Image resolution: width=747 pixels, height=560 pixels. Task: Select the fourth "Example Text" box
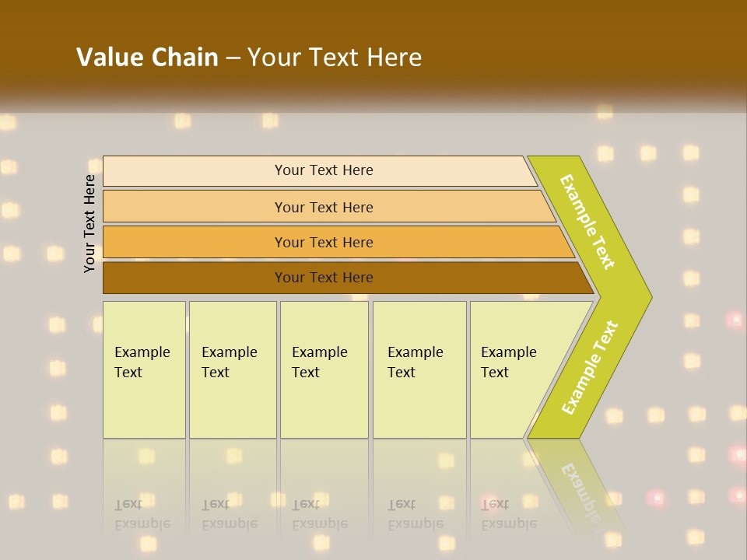tap(419, 369)
